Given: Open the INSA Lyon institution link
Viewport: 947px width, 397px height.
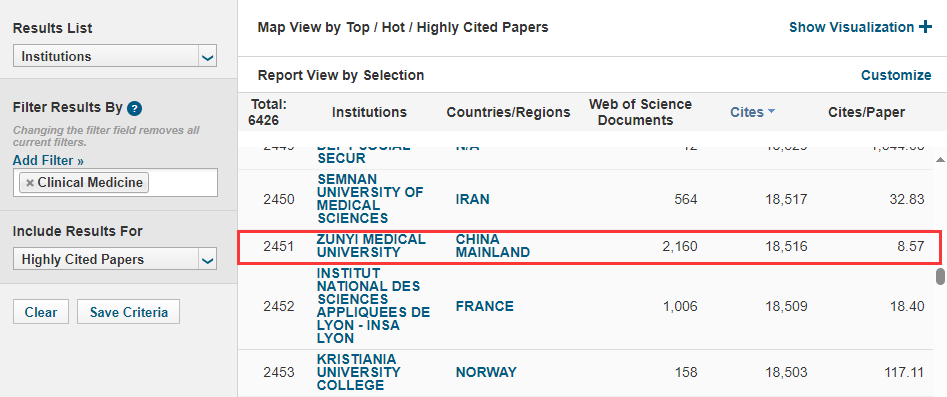Looking at the screenshot, I should tap(373, 306).
